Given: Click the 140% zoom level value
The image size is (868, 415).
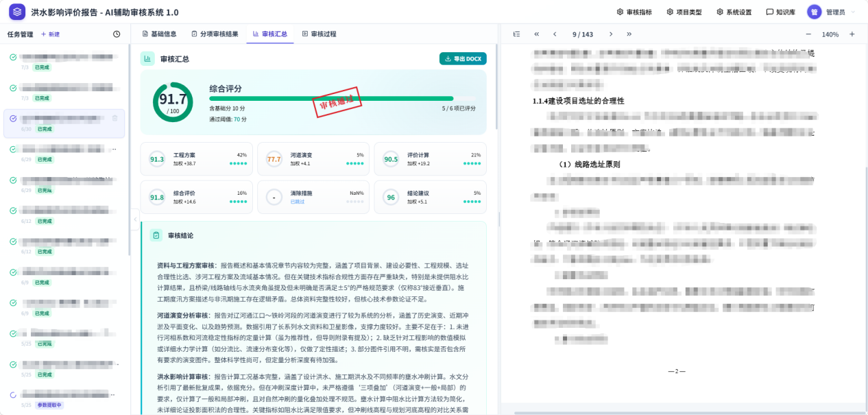Looking at the screenshot, I should (x=830, y=34).
